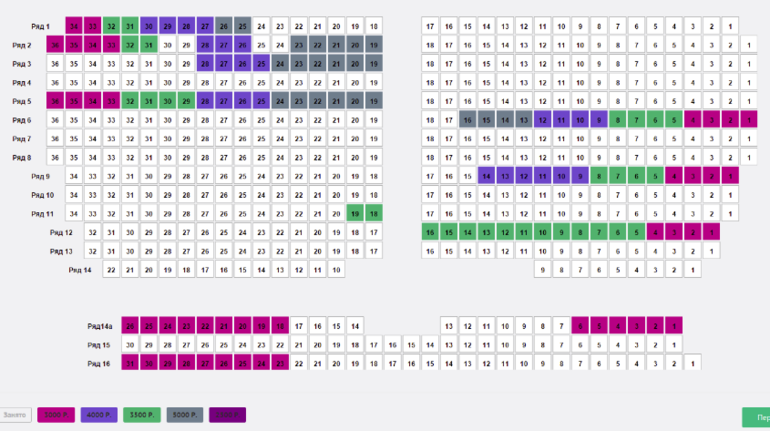Click the 4000 Р. price legend swatch
Screen dimensions: 770x431
coord(98,414)
